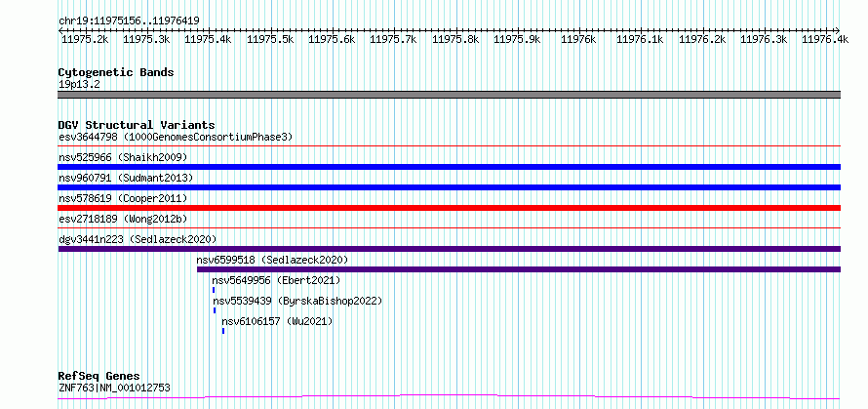
Task: Click the purple dgv3441n223 variant bar
Action: (449, 249)
